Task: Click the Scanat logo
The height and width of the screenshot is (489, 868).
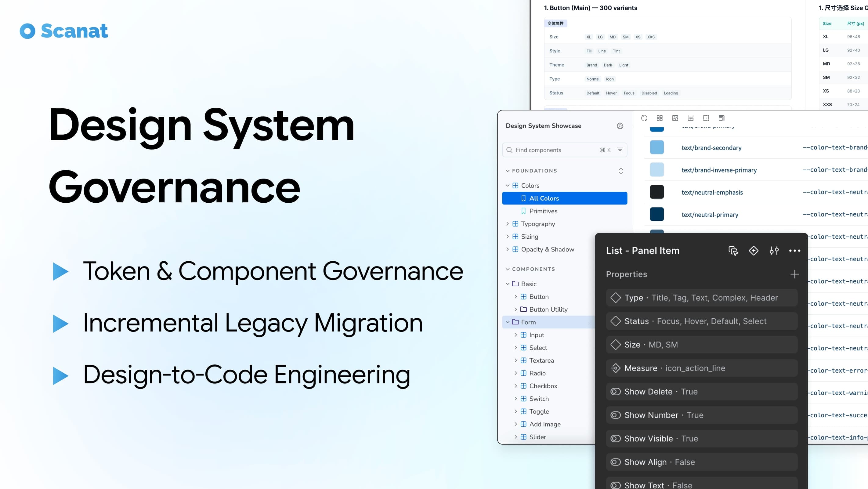Action: (64, 31)
